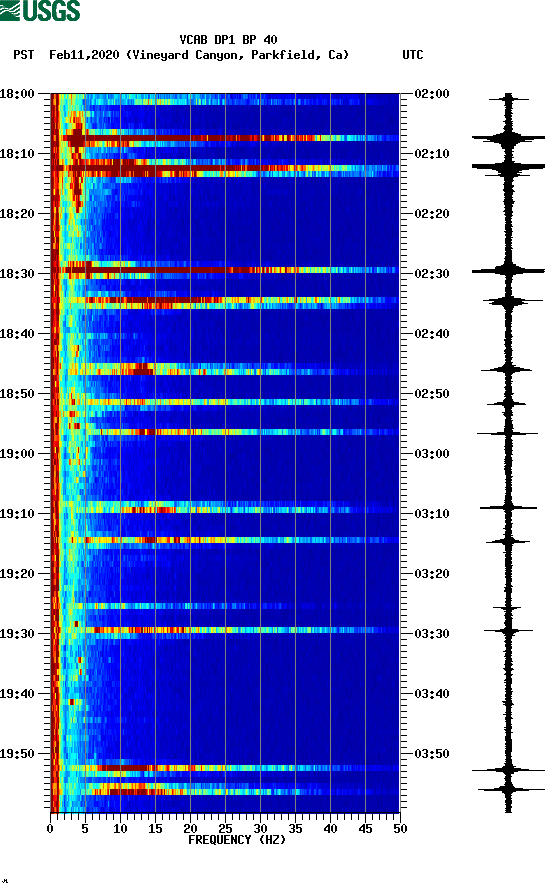
Task: Click the '30' Hz frequency axis label
Action: [260, 829]
